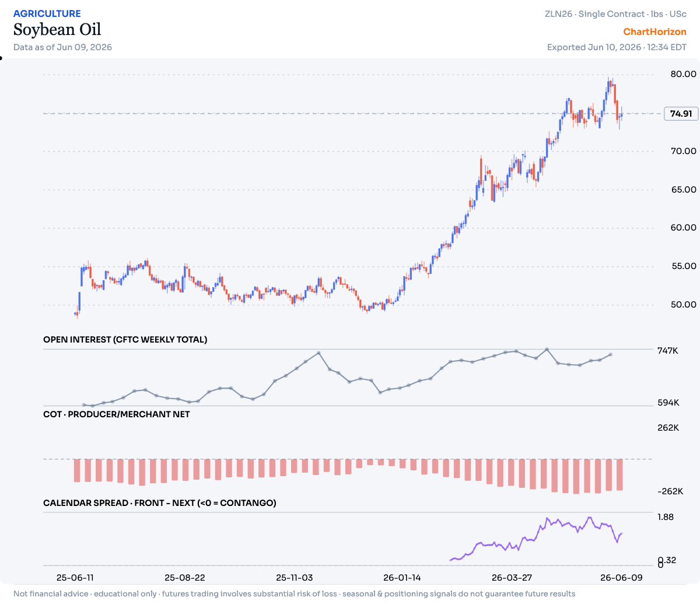Image resolution: width=700 pixels, height=604 pixels.
Task: Click the 55.00 price axis label
Action: [x=683, y=266]
